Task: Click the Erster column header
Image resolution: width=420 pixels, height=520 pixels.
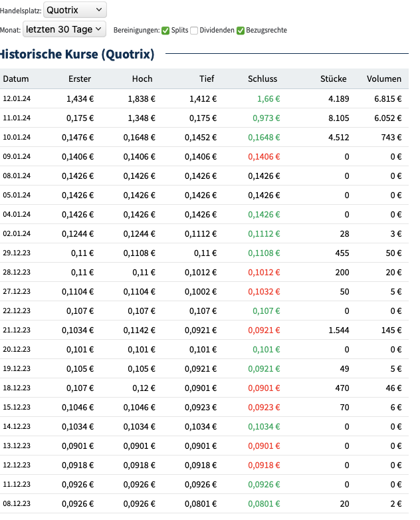Action: click(80, 78)
